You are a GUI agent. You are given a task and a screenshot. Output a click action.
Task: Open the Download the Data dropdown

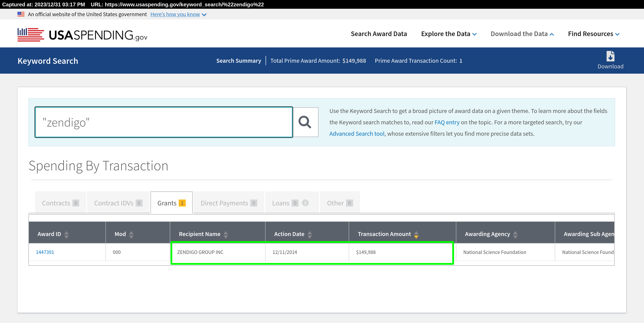click(522, 34)
